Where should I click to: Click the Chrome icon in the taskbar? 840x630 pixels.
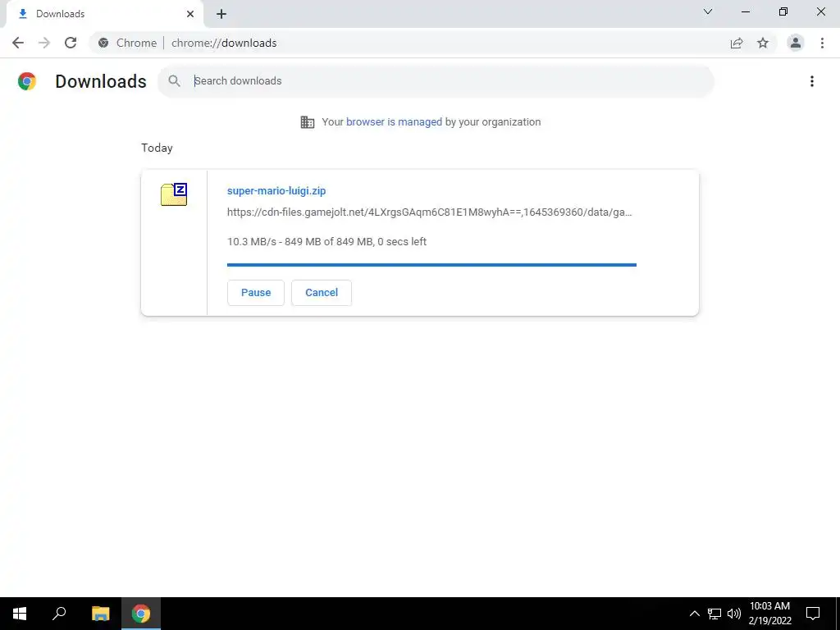click(x=141, y=614)
